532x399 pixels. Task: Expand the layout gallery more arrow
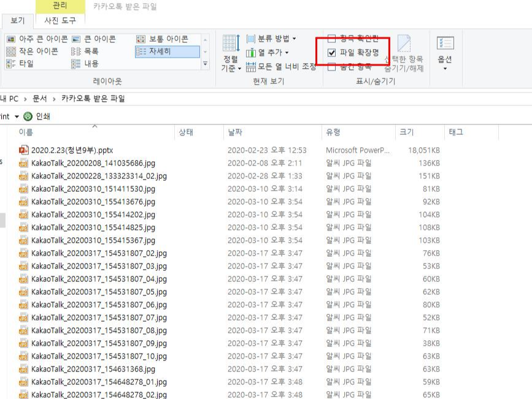[206, 63]
